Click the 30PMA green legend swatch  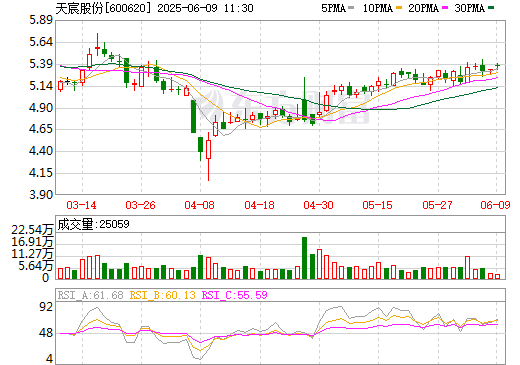491,7
